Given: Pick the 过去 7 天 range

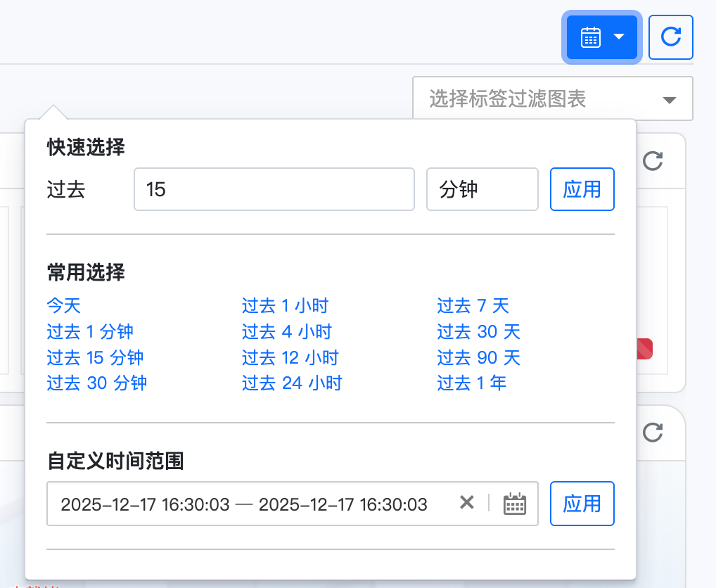Looking at the screenshot, I should point(473,305).
